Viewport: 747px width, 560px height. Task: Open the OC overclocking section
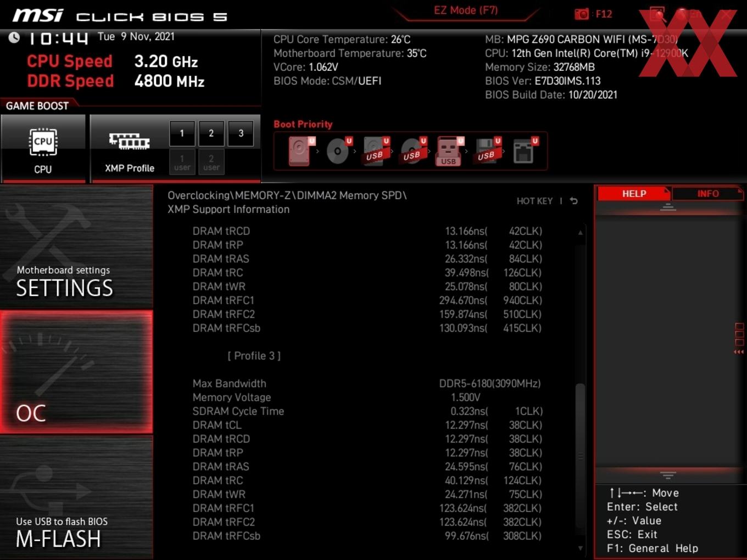click(x=76, y=372)
